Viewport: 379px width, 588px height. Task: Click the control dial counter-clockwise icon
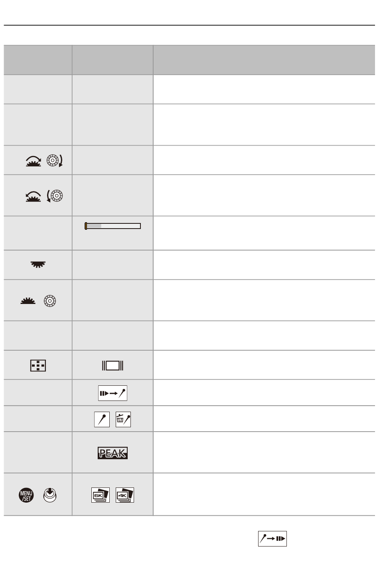pos(55,196)
